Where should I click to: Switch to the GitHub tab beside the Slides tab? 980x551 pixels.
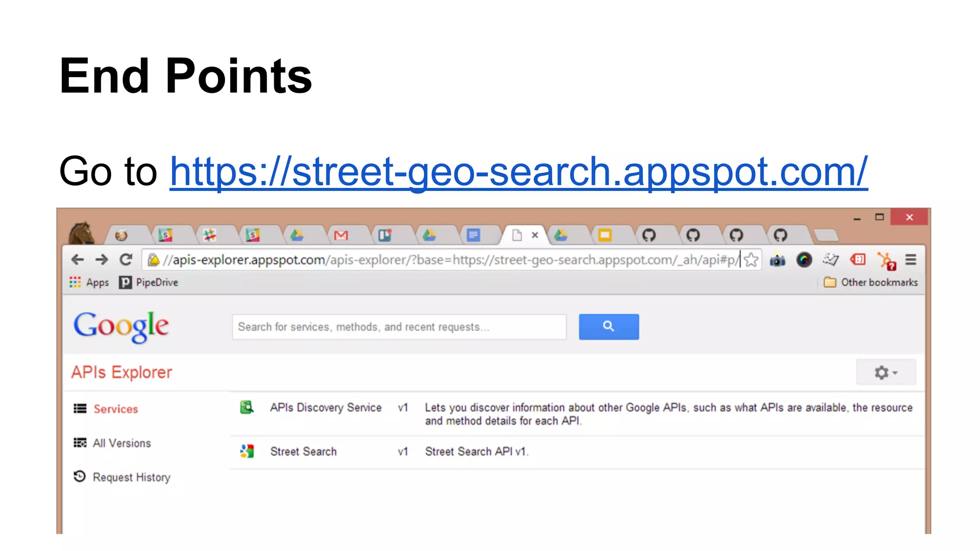(x=649, y=235)
